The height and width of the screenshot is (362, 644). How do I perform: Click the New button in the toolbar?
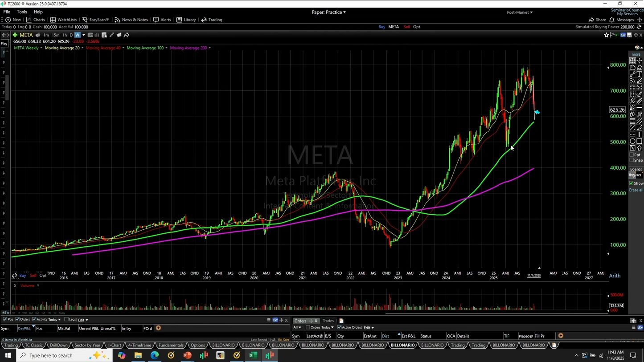click(13, 20)
